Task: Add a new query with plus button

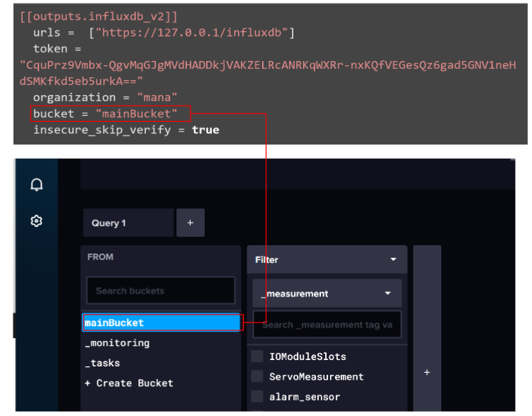Action: pyautogui.click(x=191, y=223)
